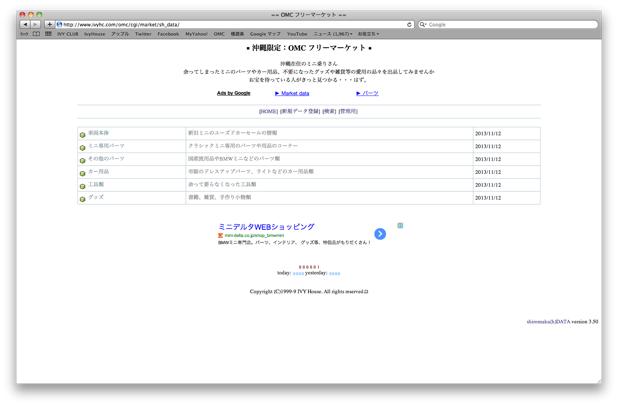
Task: Go forward with the browser forward arrow
Action: point(35,24)
